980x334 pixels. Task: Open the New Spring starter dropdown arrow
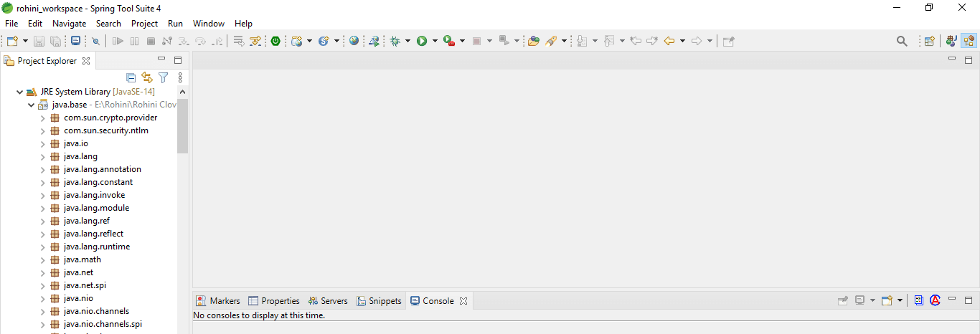click(335, 41)
